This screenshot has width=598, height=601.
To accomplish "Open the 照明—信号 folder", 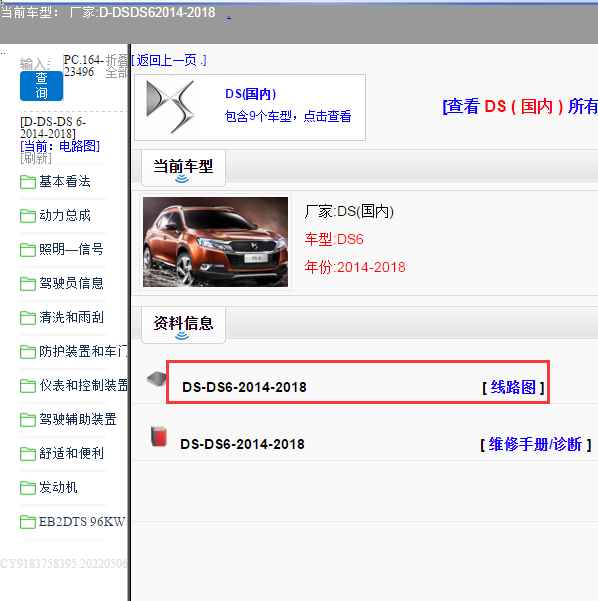I will click(71, 250).
